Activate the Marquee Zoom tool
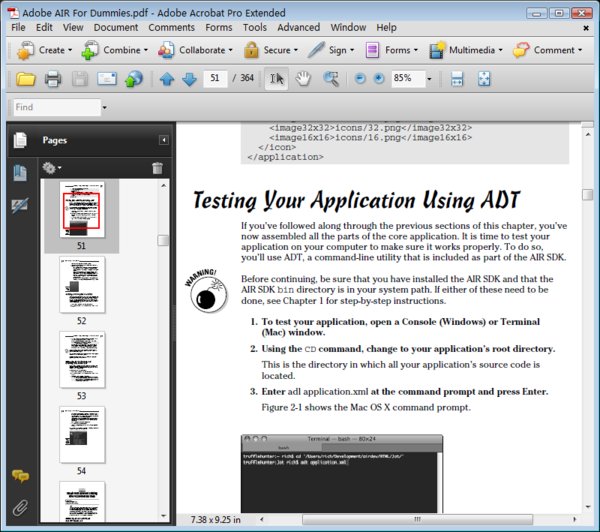This screenshot has width=600, height=532. click(x=330, y=78)
